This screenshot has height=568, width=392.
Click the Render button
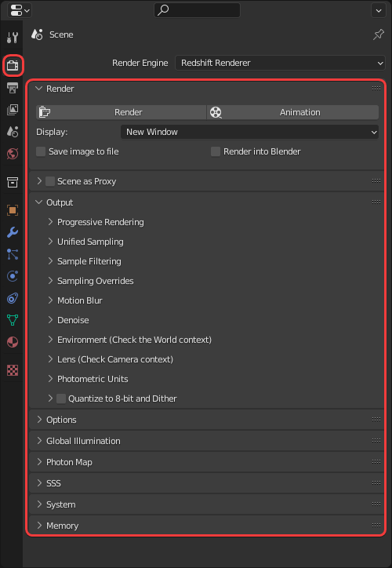121,112
